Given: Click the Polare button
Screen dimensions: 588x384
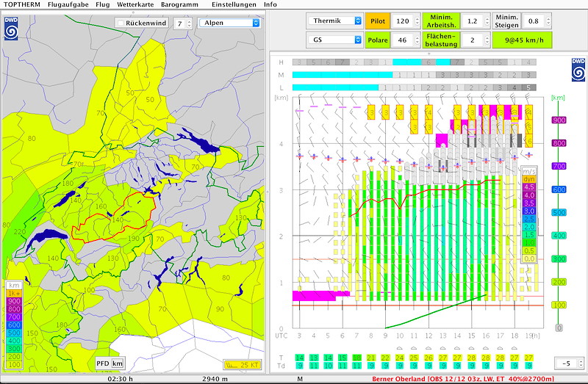Looking at the screenshot, I should 378,40.
